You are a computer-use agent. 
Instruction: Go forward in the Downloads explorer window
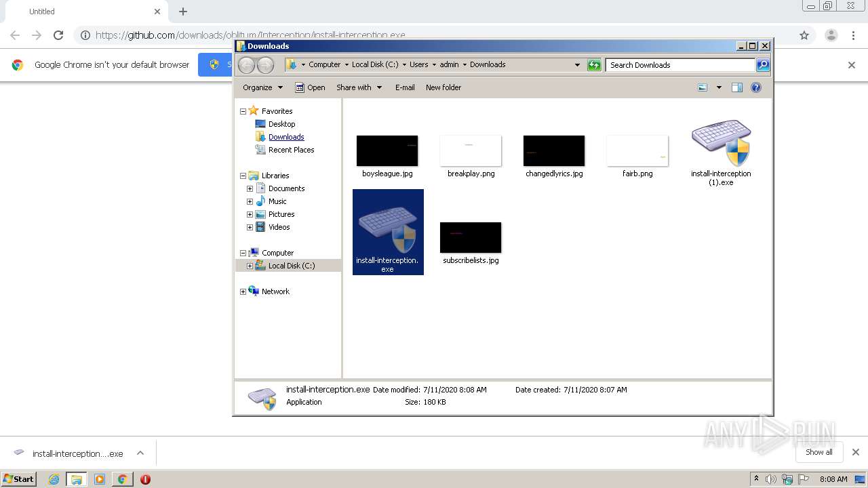pyautogui.click(x=265, y=65)
